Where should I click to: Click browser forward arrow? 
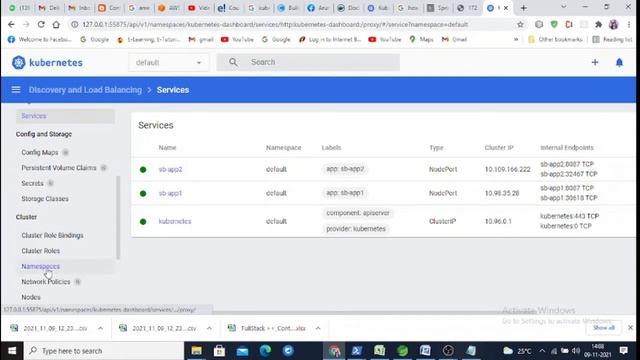26,24
